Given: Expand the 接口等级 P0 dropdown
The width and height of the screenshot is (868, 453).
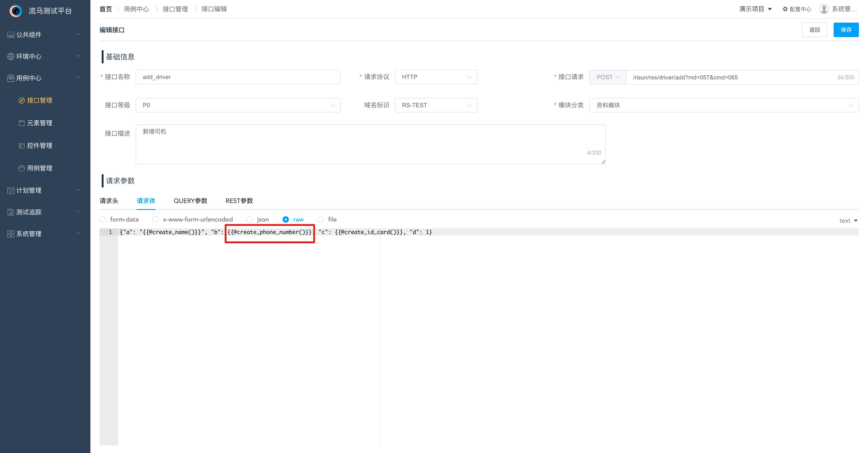Looking at the screenshot, I should coord(238,105).
